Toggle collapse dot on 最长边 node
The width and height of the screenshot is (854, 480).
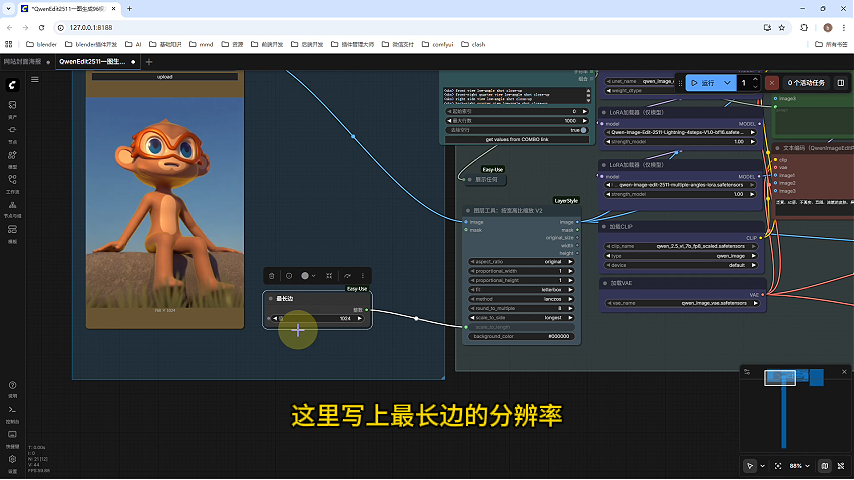(x=271, y=299)
